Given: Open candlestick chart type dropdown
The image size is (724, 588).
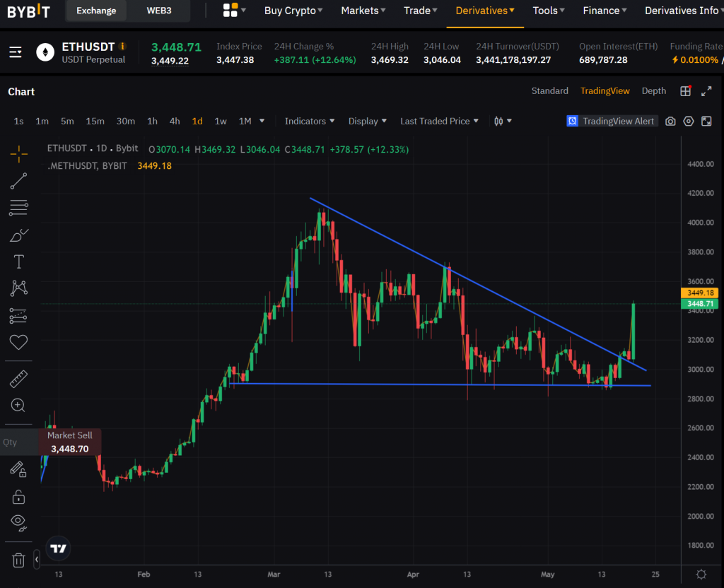Looking at the screenshot, I should click(x=503, y=122).
